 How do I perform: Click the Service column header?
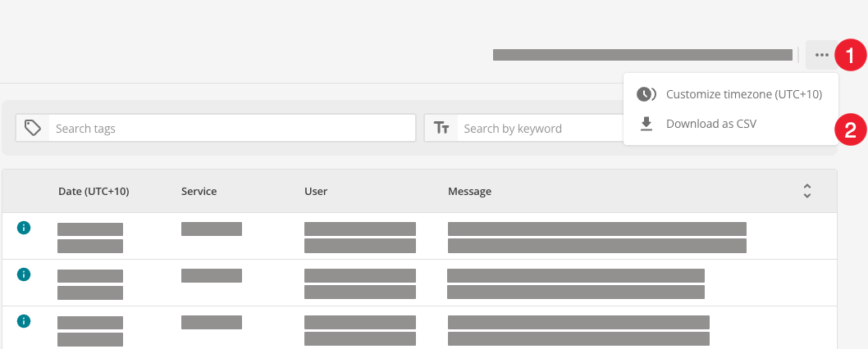pos(199,192)
